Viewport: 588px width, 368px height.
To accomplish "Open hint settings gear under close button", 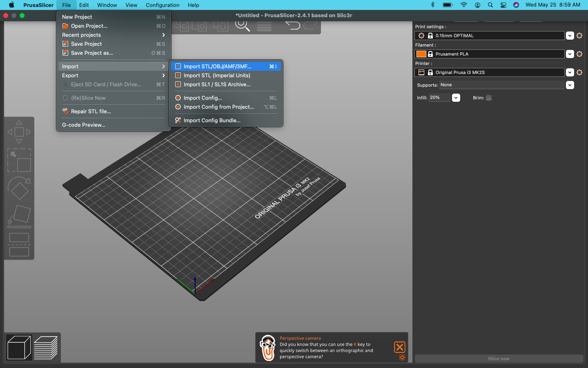I will coord(402,357).
